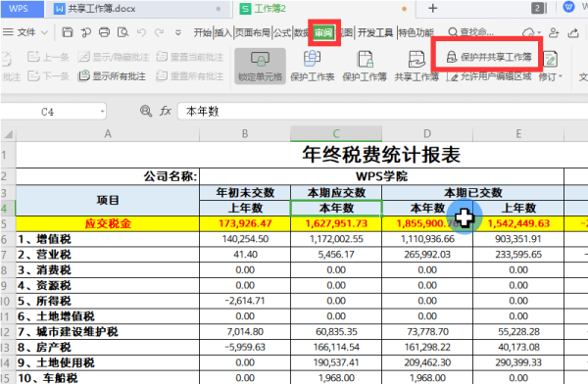The width and height of the screenshot is (588, 384).
Task: Select column D header
Action: click(427, 134)
